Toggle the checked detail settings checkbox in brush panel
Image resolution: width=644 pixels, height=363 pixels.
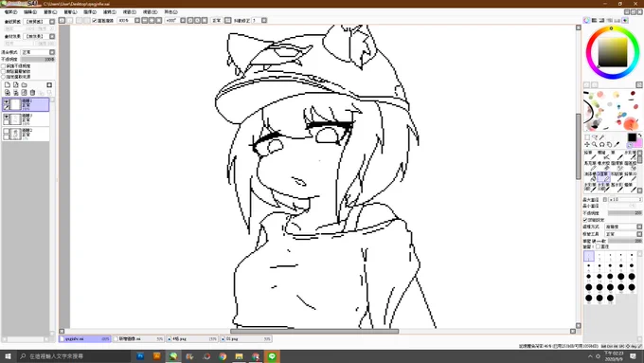point(585,220)
